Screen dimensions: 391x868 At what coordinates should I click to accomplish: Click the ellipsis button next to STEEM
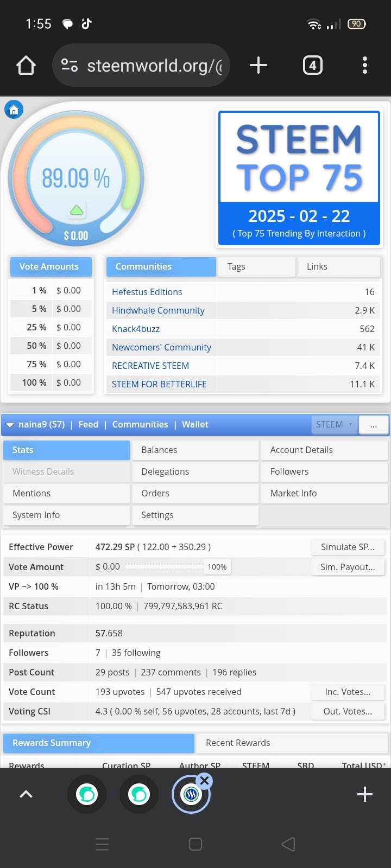coord(374,424)
